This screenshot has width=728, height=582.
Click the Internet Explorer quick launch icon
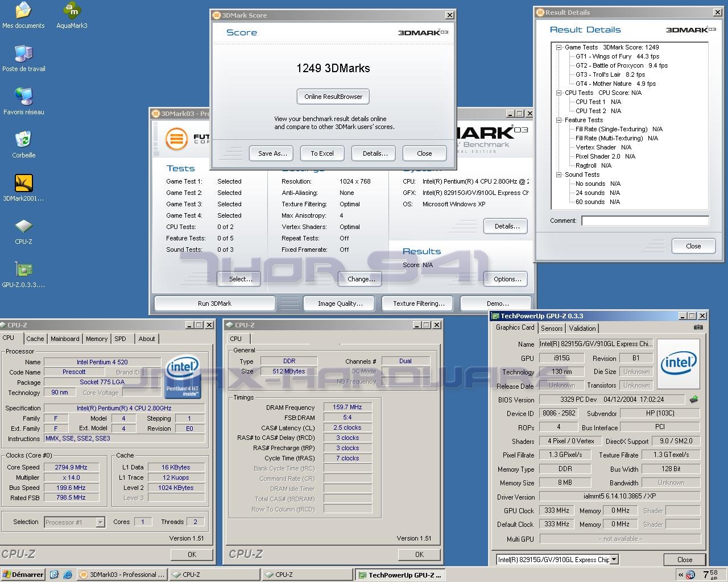click(x=68, y=575)
